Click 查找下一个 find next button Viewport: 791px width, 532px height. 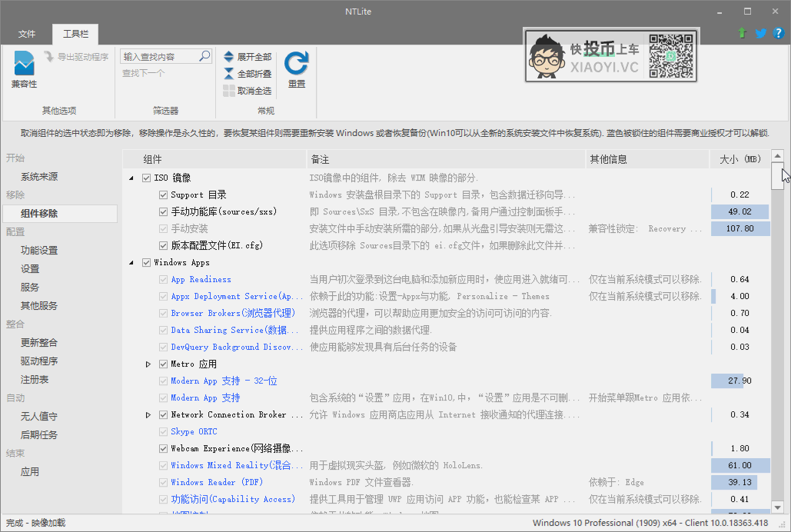pyautogui.click(x=144, y=74)
